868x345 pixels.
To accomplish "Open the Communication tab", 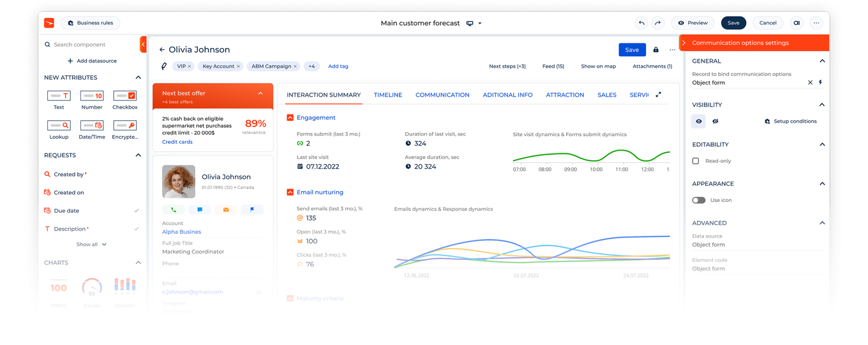I will (x=442, y=95).
